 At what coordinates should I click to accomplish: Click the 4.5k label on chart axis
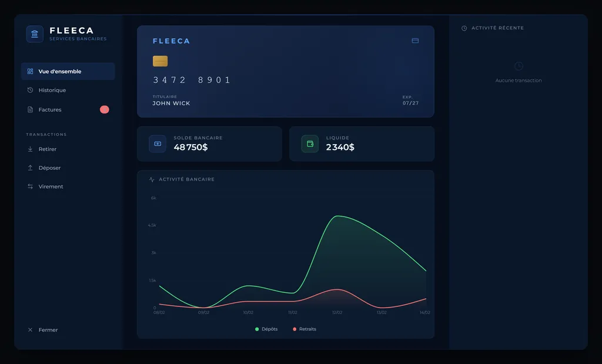click(152, 225)
